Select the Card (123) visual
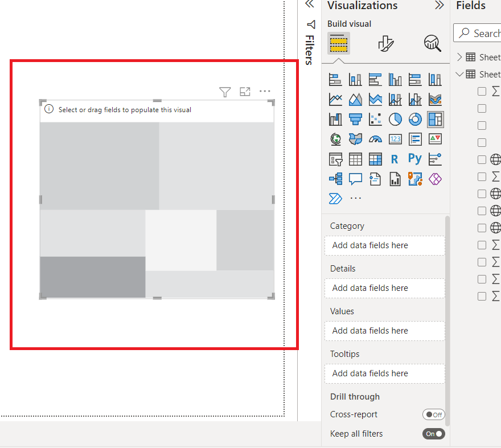Image resolution: width=501 pixels, height=448 pixels. point(395,139)
